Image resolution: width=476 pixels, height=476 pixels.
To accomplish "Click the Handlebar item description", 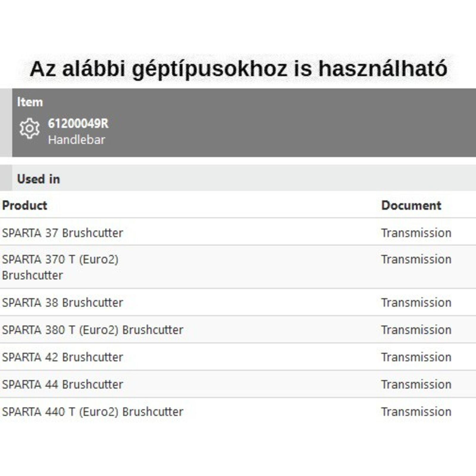I will tap(77, 140).
